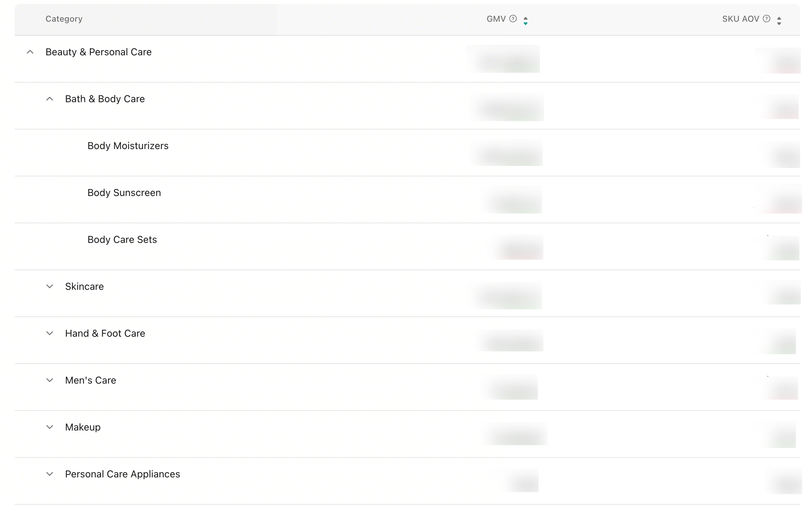
Task: Collapse the Bath & Body Care subcategory
Action: [50, 99]
